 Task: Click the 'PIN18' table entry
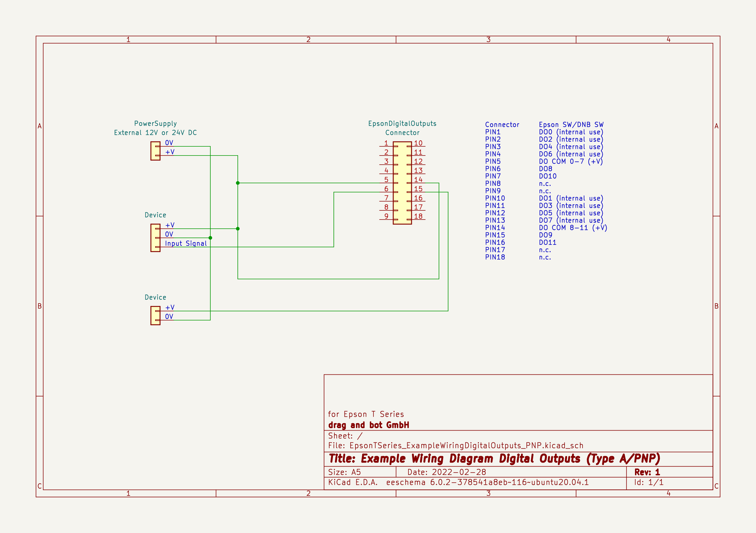coord(495,257)
